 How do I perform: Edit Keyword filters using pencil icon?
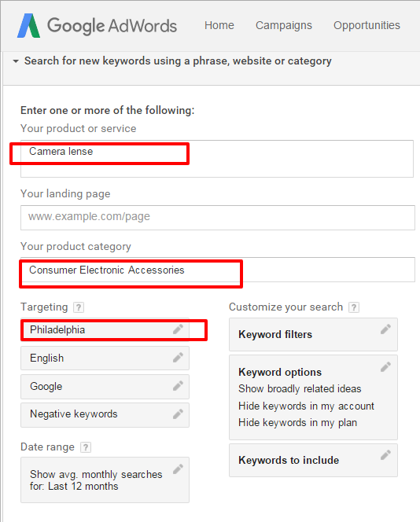(385, 329)
